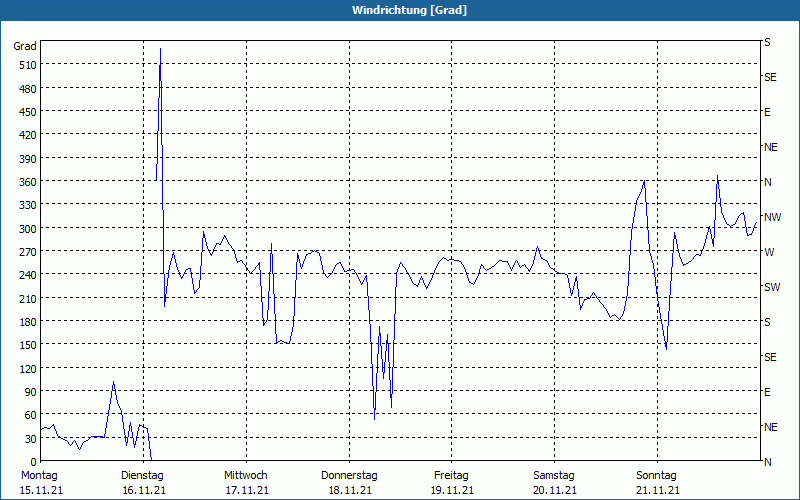The width and height of the screenshot is (800, 500).
Task: Click the date 20.11.21
Action: tap(555, 491)
